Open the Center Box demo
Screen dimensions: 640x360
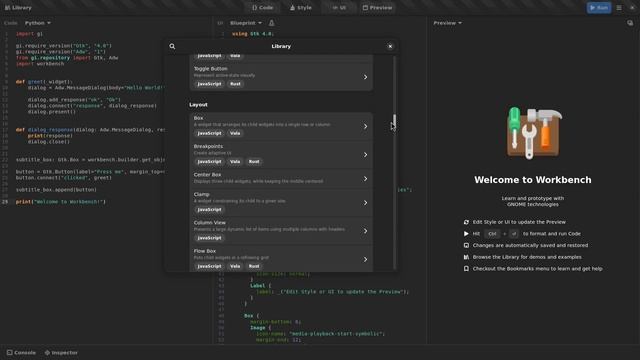[x=281, y=179]
